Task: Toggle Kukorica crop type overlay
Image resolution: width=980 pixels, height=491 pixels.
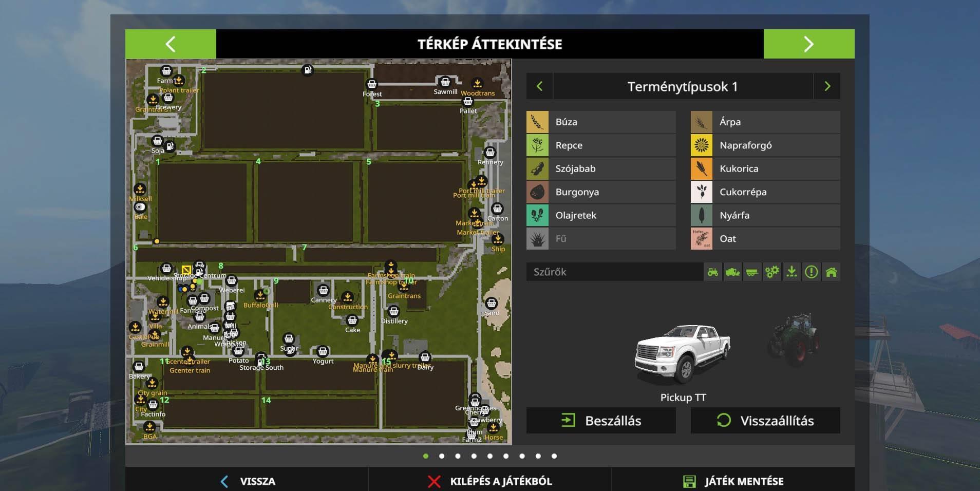Action: coord(765,169)
